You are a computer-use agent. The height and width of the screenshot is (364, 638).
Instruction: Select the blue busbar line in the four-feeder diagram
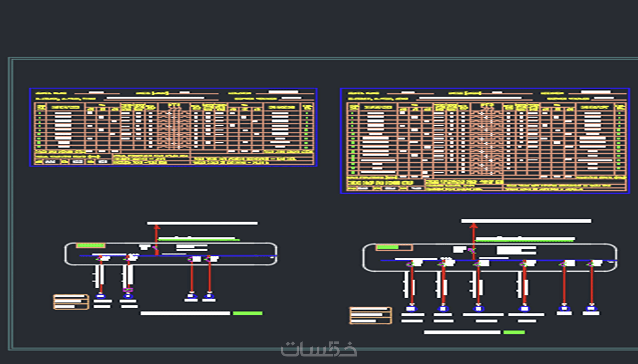point(178,256)
